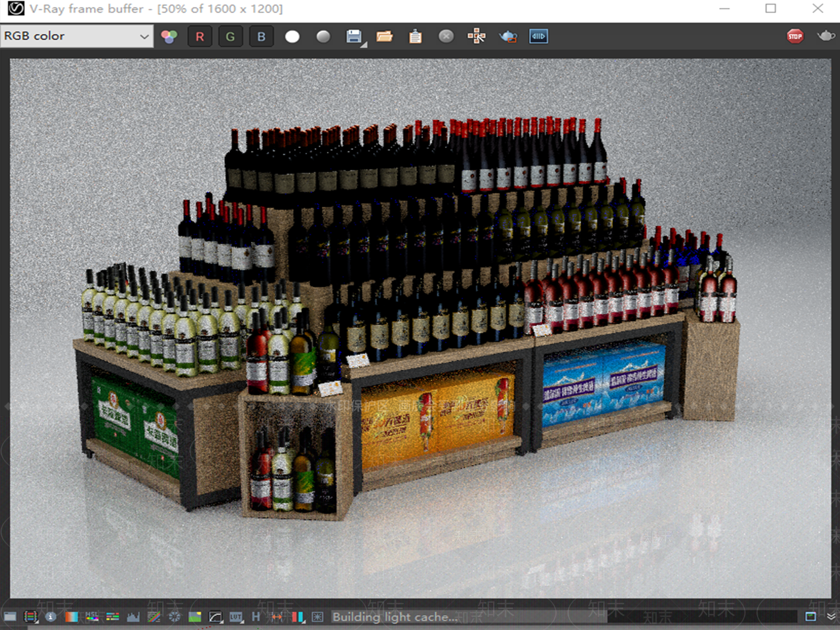Toggle the blue channel B button
840x630 pixels.
(x=261, y=37)
